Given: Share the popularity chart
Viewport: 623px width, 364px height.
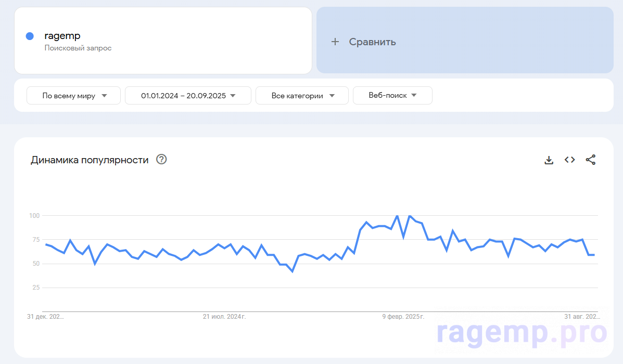Looking at the screenshot, I should 590,160.
